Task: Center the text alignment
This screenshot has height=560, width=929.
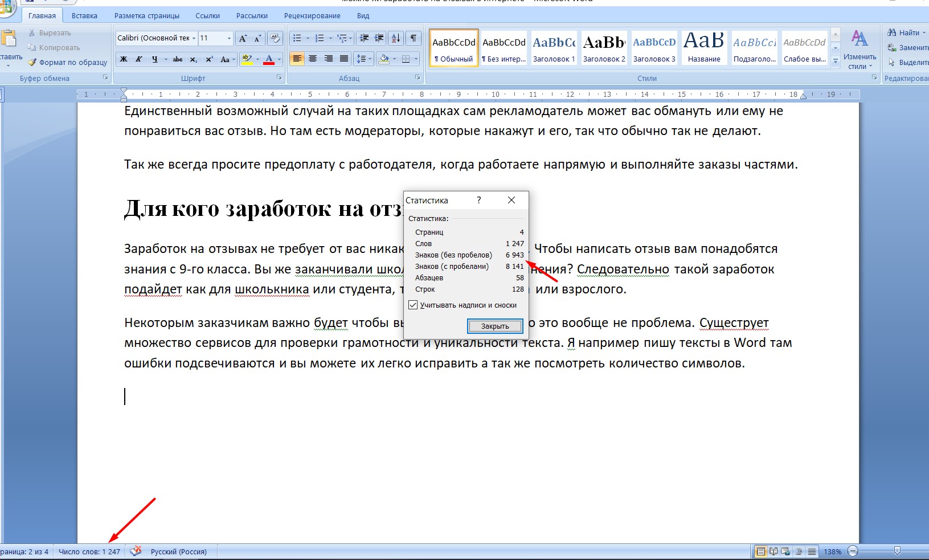Action: pos(313,59)
